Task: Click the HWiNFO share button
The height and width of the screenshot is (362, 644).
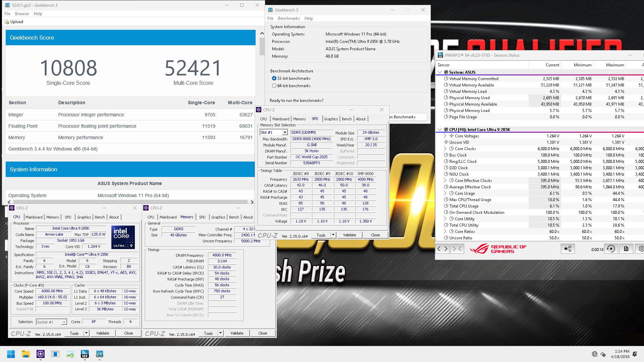Action: tap(568, 249)
